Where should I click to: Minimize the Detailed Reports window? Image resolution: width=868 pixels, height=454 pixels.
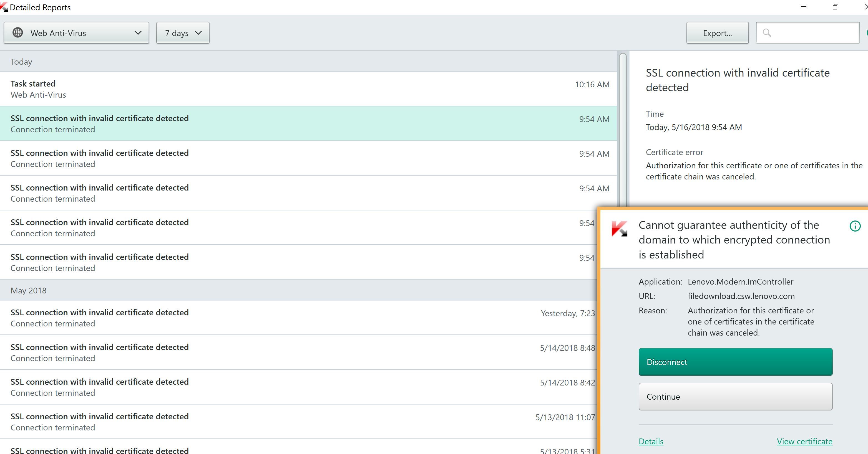click(x=803, y=7)
